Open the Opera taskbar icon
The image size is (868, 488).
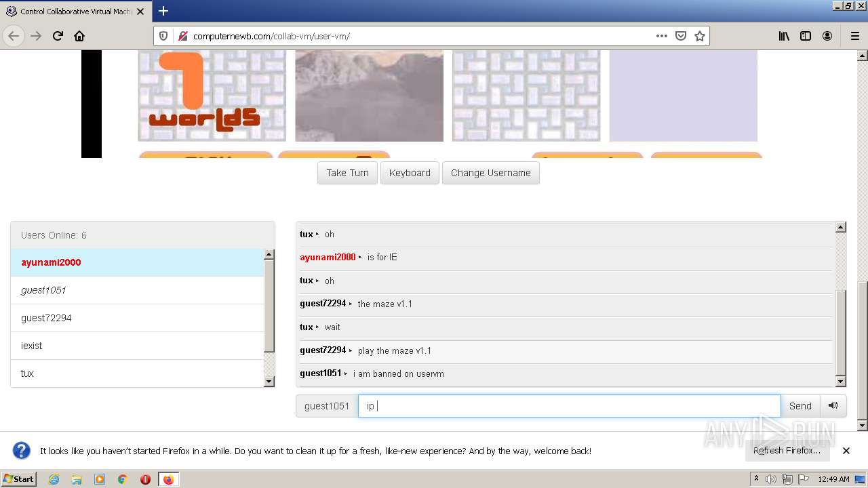pyautogui.click(x=145, y=479)
